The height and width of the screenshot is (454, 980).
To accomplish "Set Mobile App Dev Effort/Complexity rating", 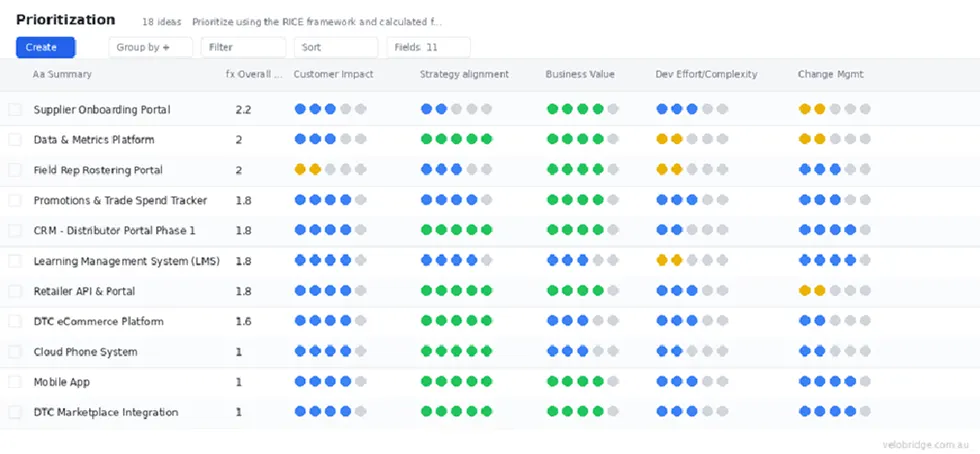I will pos(692,381).
